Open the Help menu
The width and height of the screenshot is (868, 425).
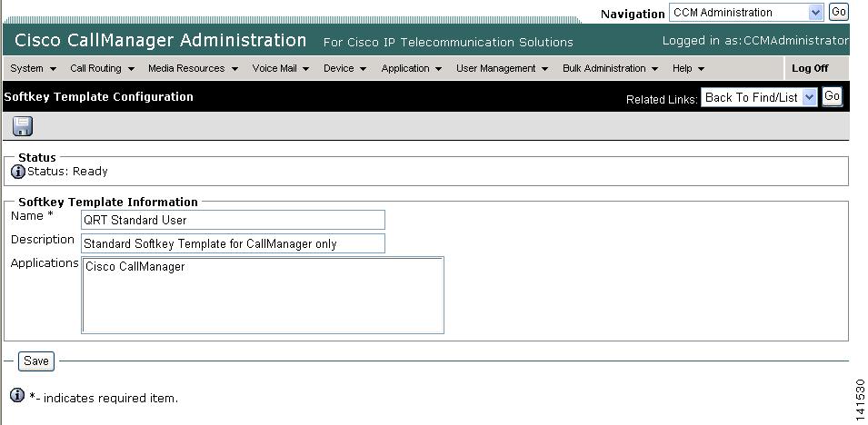pyautogui.click(x=688, y=69)
